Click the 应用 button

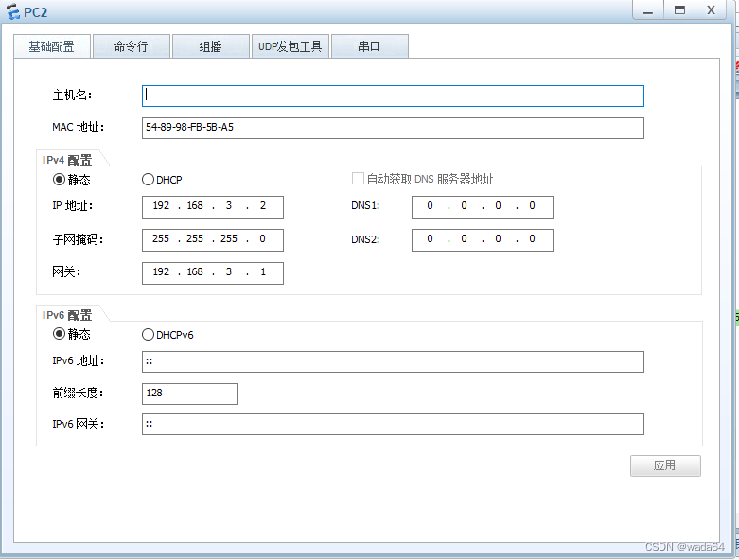coord(665,465)
